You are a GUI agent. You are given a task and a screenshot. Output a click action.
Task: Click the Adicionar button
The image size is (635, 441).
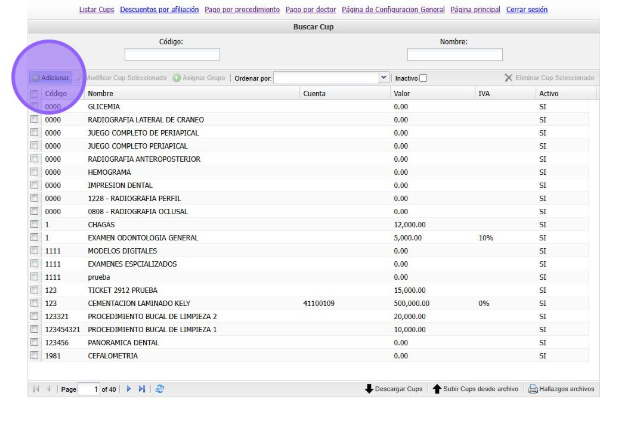(50, 77)
